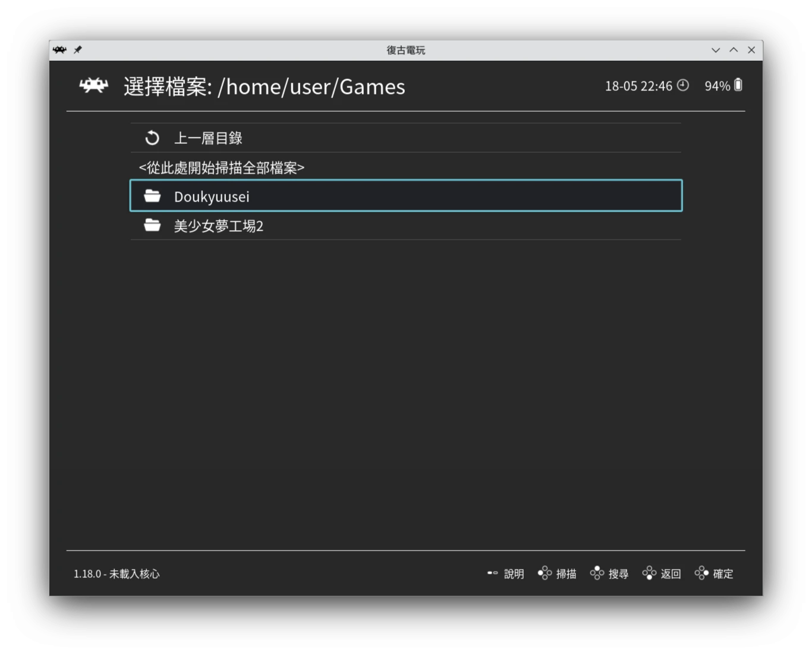Screen dimensions: 812x654
Task: Toggle the window pin icon
Action: [x=78, y=50]
